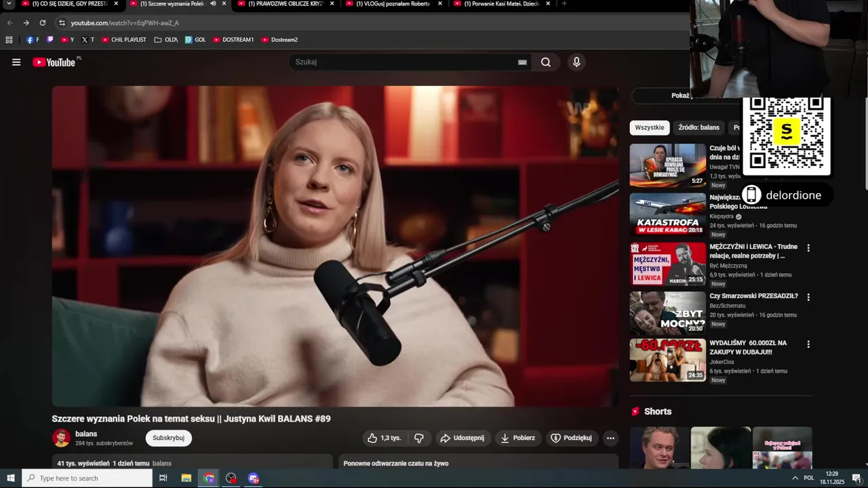Open the balans channel name link

(x=86, y=434)
